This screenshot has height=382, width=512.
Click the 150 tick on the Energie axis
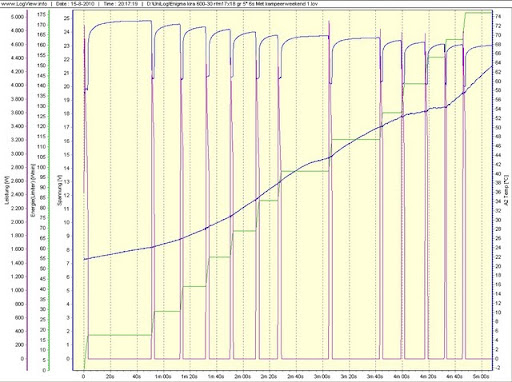(x=42, y=65)
